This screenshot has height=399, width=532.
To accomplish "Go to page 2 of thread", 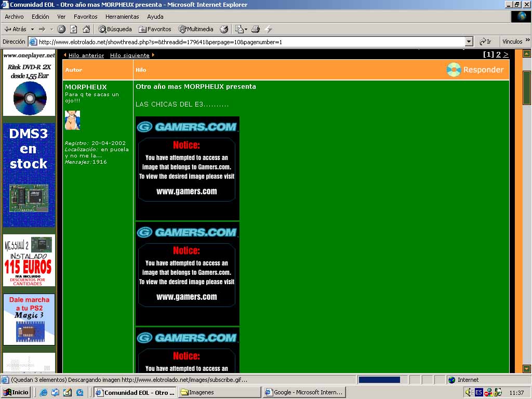I will 498,54.
